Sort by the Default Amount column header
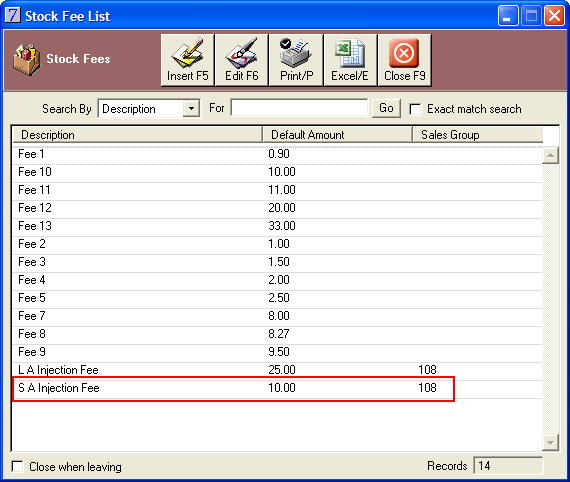570x482 pixels. pos(337,134)
